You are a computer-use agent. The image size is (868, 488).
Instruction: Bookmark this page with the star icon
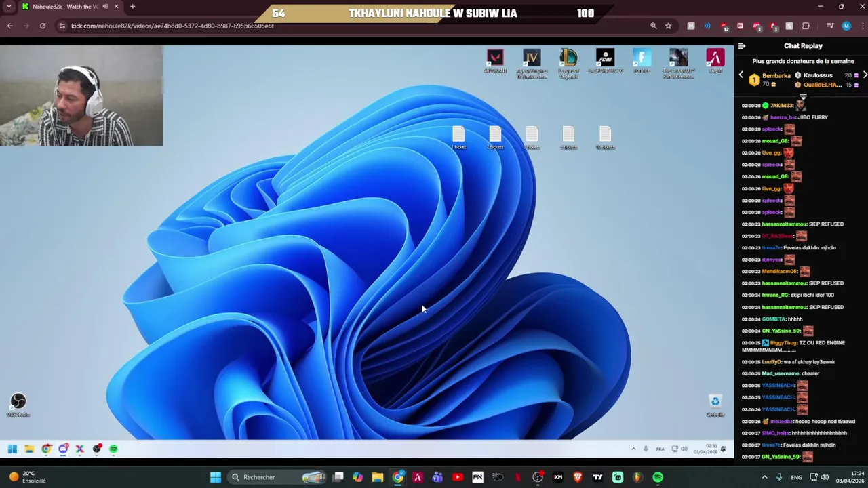[668, 26]
